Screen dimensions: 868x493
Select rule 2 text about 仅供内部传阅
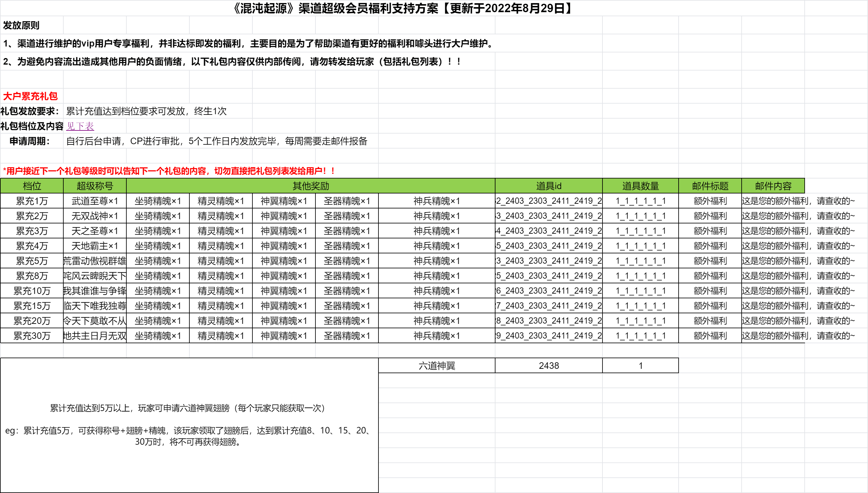coord(232,61)
